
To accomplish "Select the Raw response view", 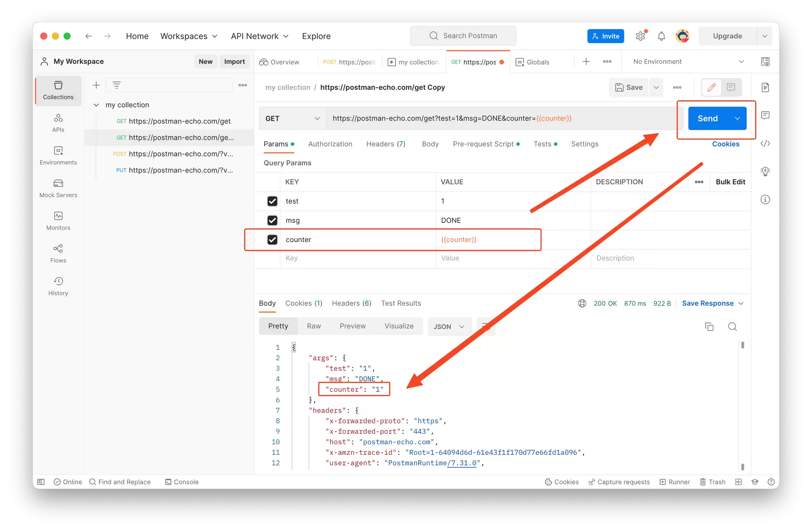I will tap(314, 326).
